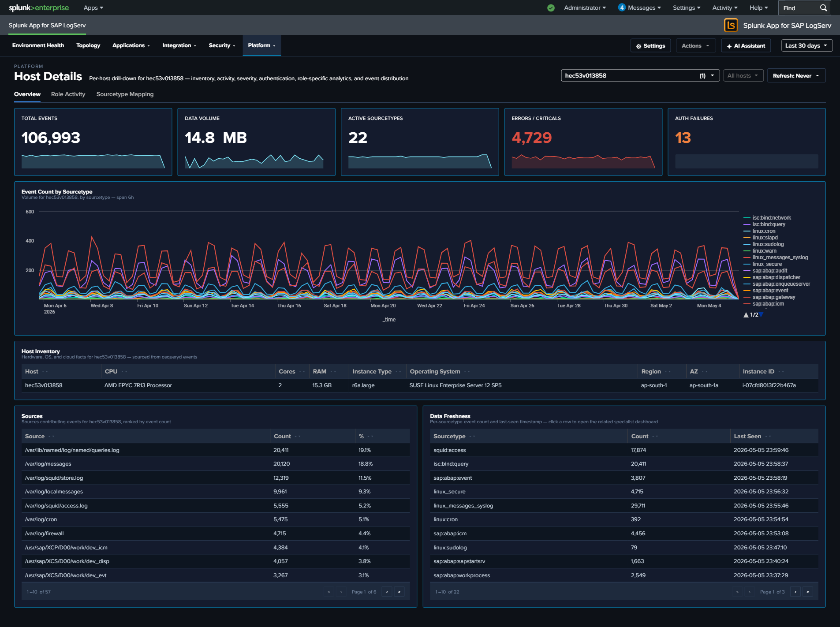Click the sort icon on Host column
Image resolution: width=840 pixels, height=627 pixels.
(45, 372)
